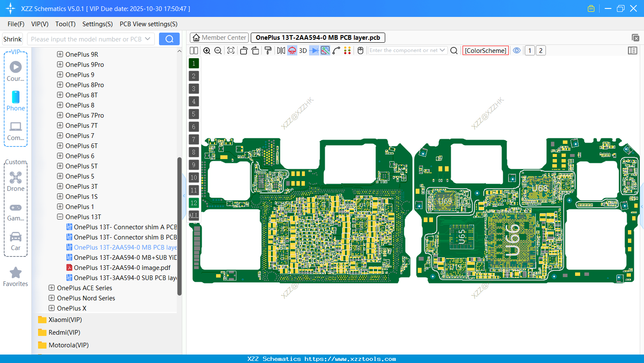This screenshot has height=363, width=644.
Task: Show ALL PCB layers
Action: tap(194, 216)
